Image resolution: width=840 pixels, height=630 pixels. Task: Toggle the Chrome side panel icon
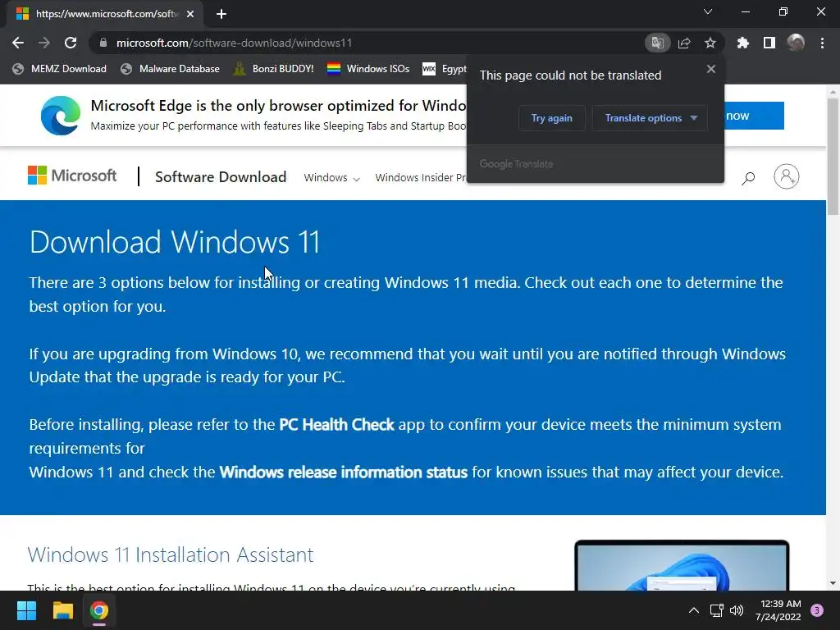point(769,43)
